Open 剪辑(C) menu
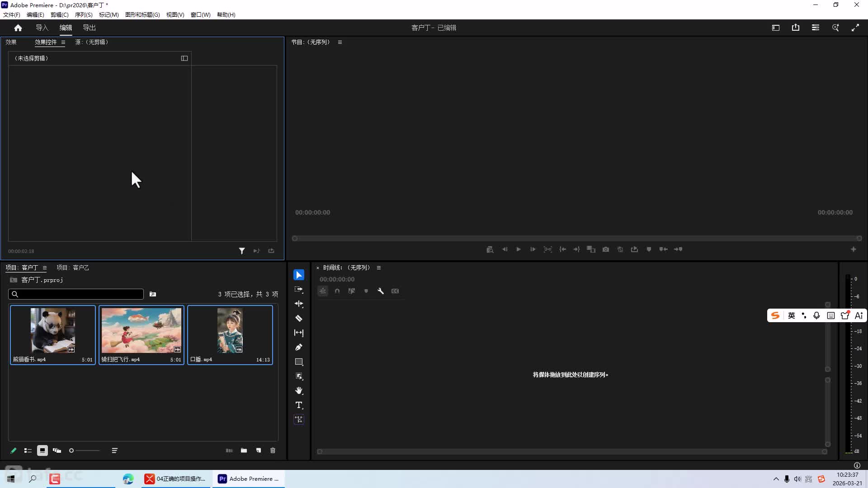This screenshot has height=488, width=868. [59, 14]
